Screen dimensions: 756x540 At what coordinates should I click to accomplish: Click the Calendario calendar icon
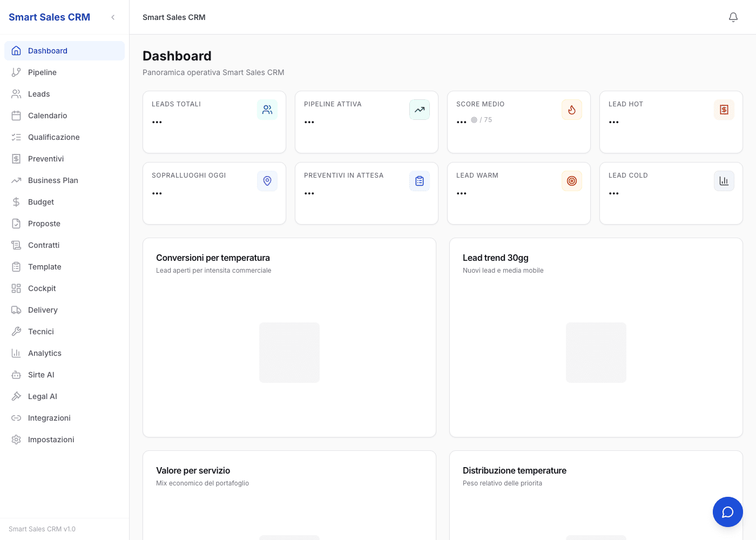point(16,116)
